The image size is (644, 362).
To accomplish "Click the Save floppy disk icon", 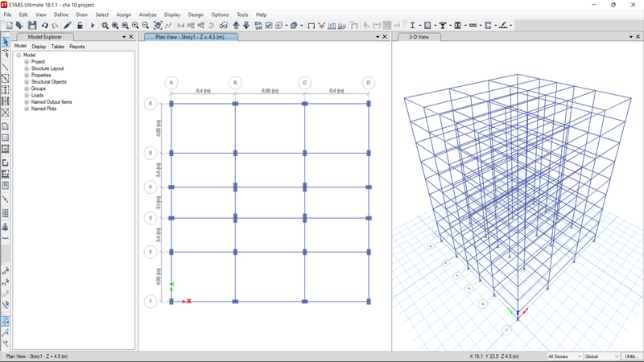I will click(32, 25).
